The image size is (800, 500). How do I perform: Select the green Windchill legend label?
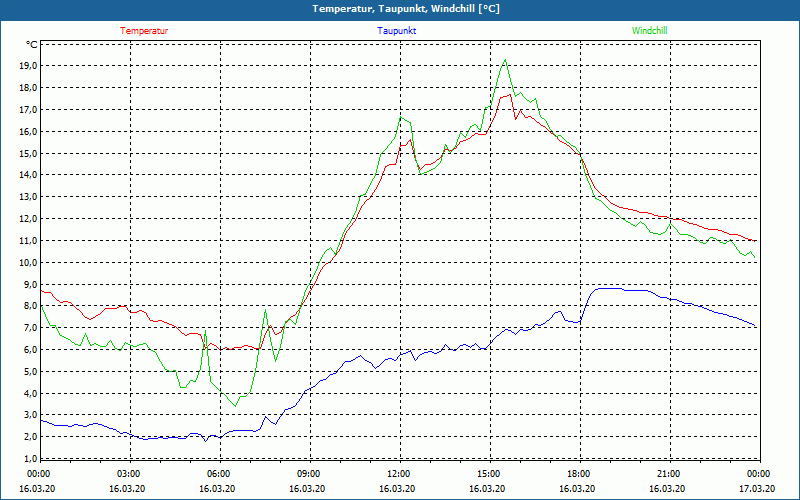pos(649,31)
